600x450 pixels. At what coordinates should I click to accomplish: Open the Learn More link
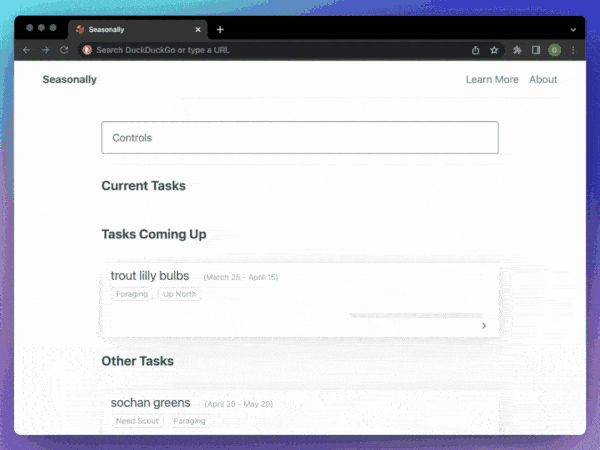tap(492, 80)
